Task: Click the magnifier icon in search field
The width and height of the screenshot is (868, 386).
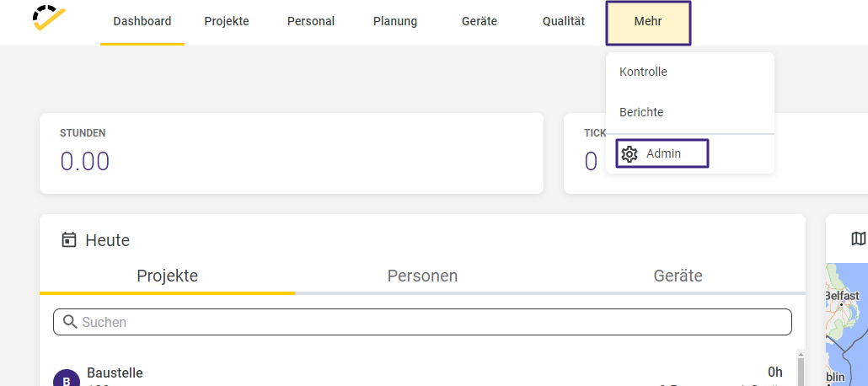Action: click(x=70, y=322)
